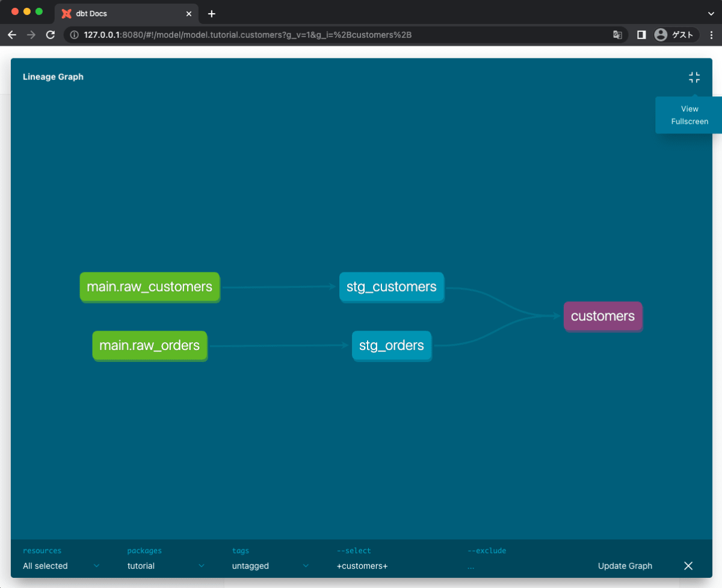722x588 pixels.
Task: Exit fullscreen lineage graph view icon
Action: point(694,78)
